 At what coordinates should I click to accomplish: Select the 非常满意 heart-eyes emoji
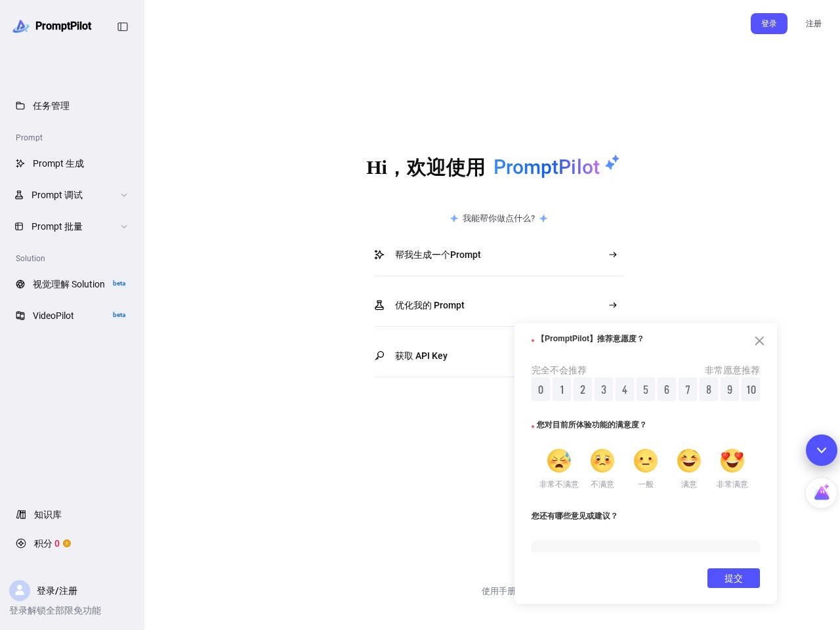pos(732,461)
